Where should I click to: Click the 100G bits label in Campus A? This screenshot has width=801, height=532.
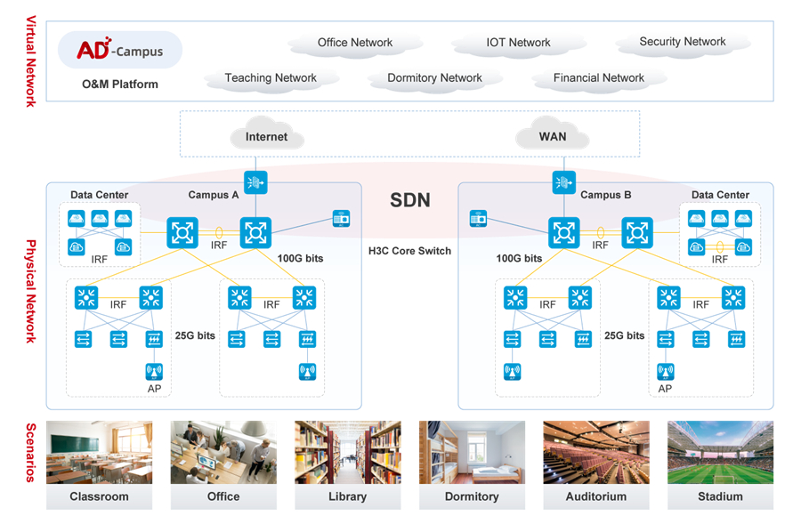point(301,258)
